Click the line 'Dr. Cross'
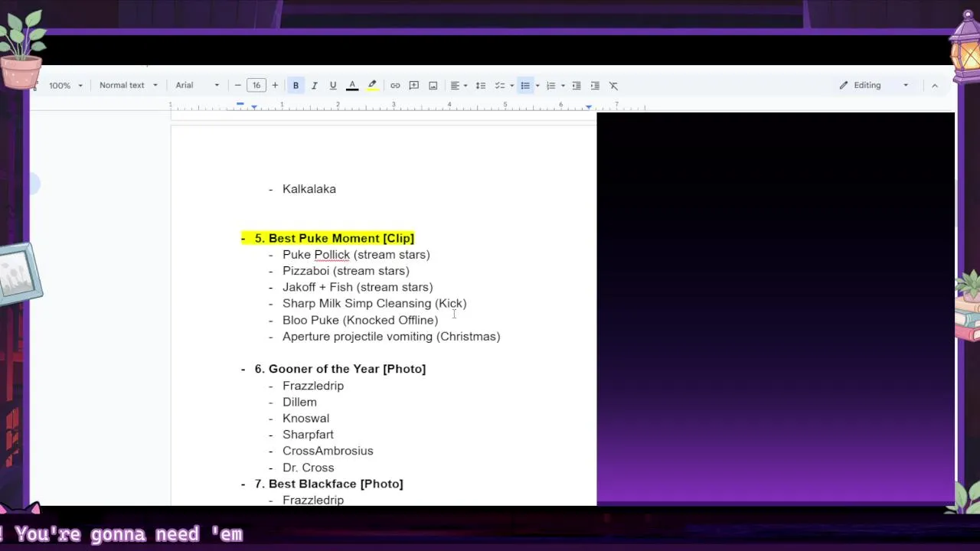980x551 pixels. pyautogui.click(x=308, y=468)
